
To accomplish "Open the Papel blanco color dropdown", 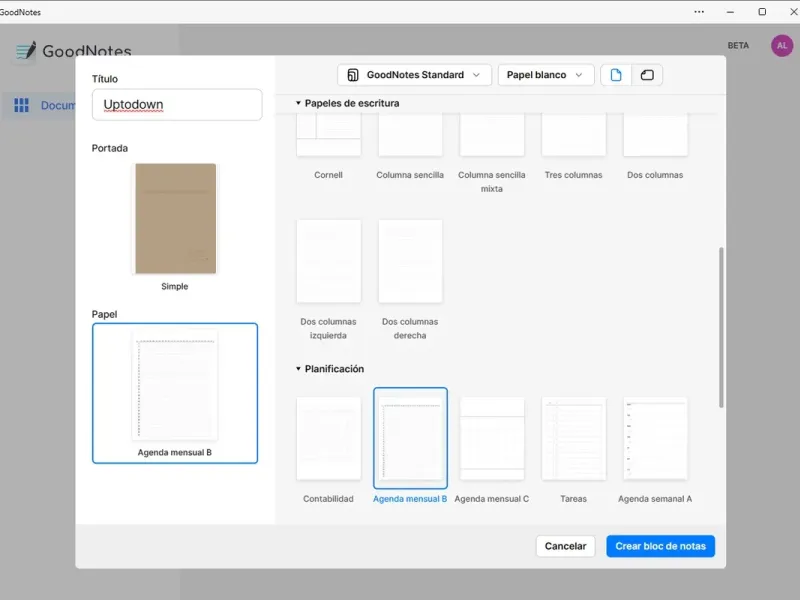I will tap(545, 75).
